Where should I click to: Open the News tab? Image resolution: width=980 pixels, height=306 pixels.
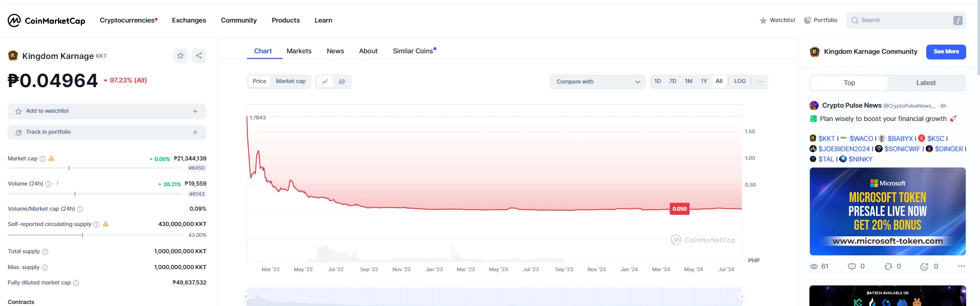336,51
